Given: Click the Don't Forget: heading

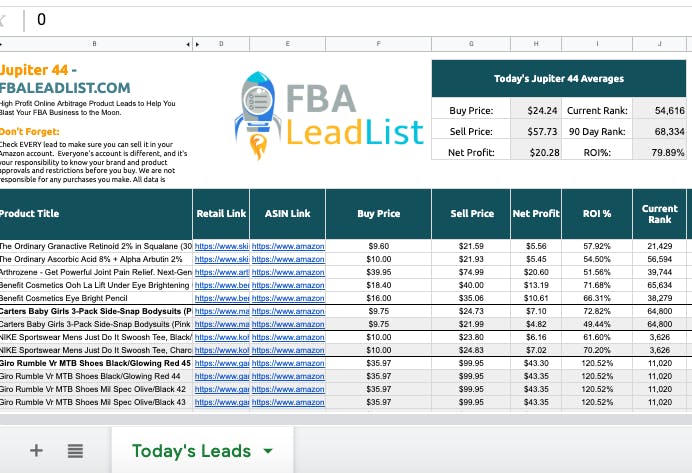Looking at the screenshot, I should tap(30, 131).
